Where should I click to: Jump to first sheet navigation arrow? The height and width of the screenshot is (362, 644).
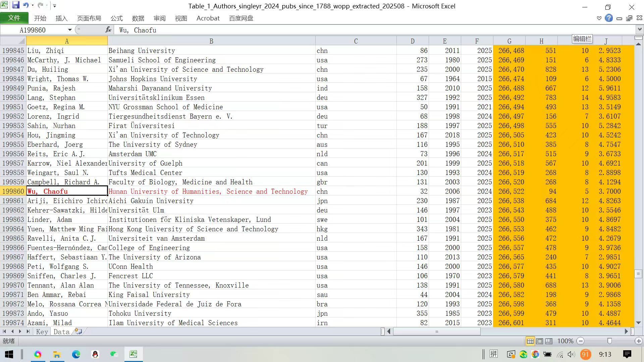[5, 331]
